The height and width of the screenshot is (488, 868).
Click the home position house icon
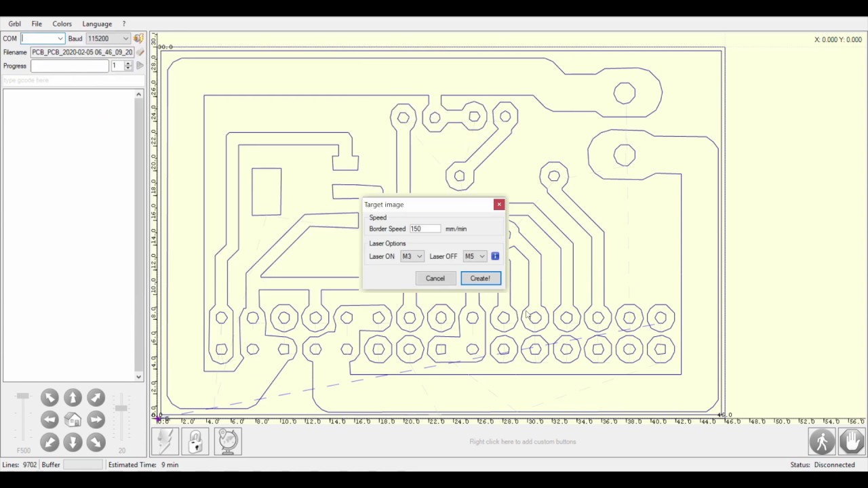73,420
